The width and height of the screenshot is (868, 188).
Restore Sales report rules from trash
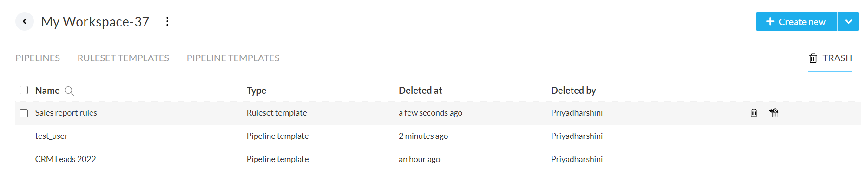(774, 113)
